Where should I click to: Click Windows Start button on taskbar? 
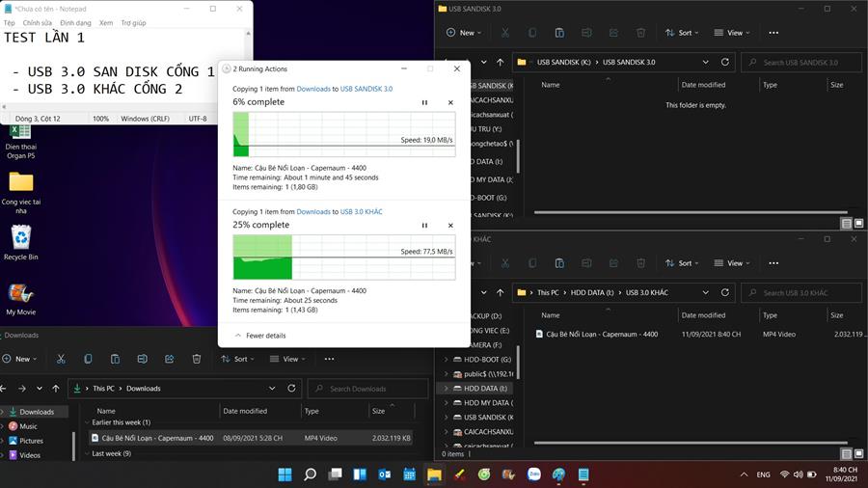(285, 474)
